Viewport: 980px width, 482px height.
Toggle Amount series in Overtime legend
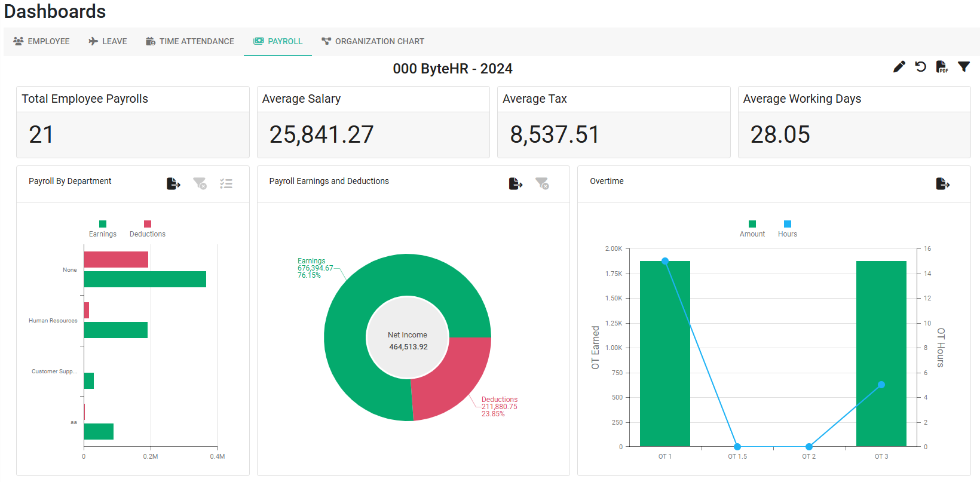coord(752,229)
